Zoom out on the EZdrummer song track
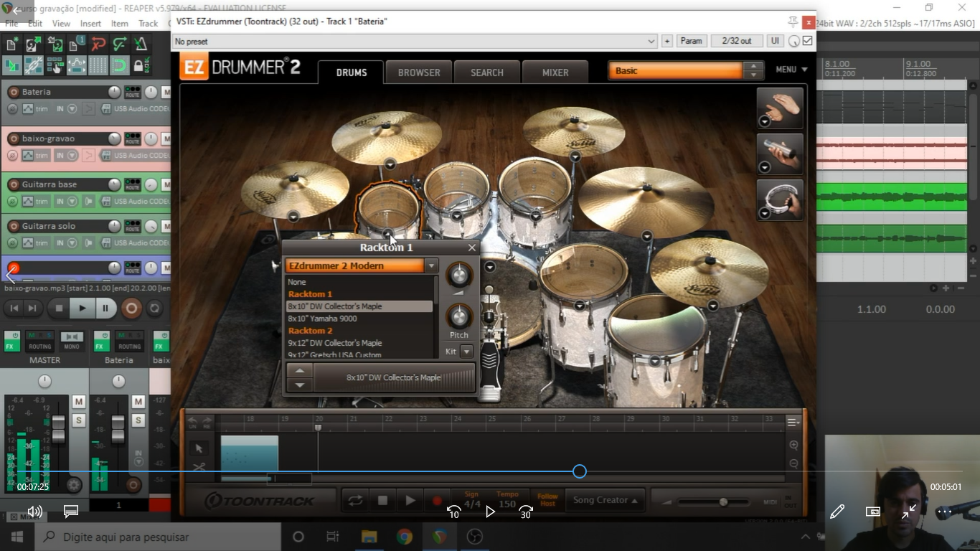The height and width of the screenshot is (551, 980). (x=793, y=463)
